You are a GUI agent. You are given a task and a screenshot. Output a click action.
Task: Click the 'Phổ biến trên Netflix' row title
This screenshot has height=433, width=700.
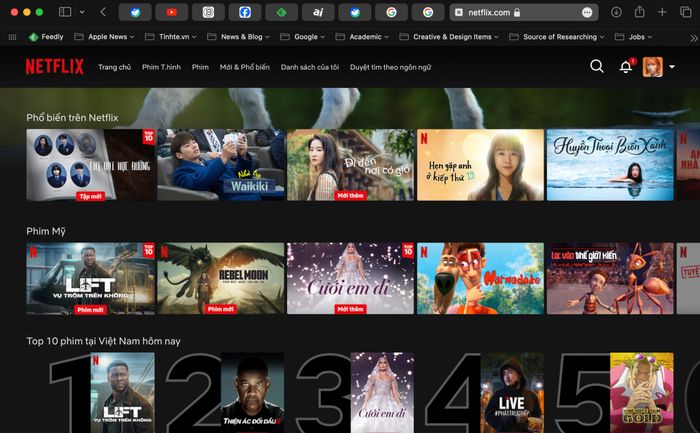tap(72, 118)
